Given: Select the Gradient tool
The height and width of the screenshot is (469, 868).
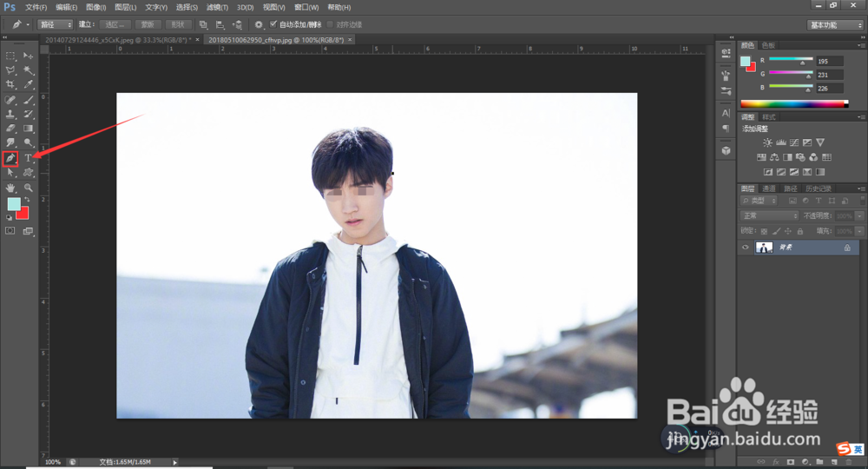Looking at the screenshot, I should [x=29, y=129].
